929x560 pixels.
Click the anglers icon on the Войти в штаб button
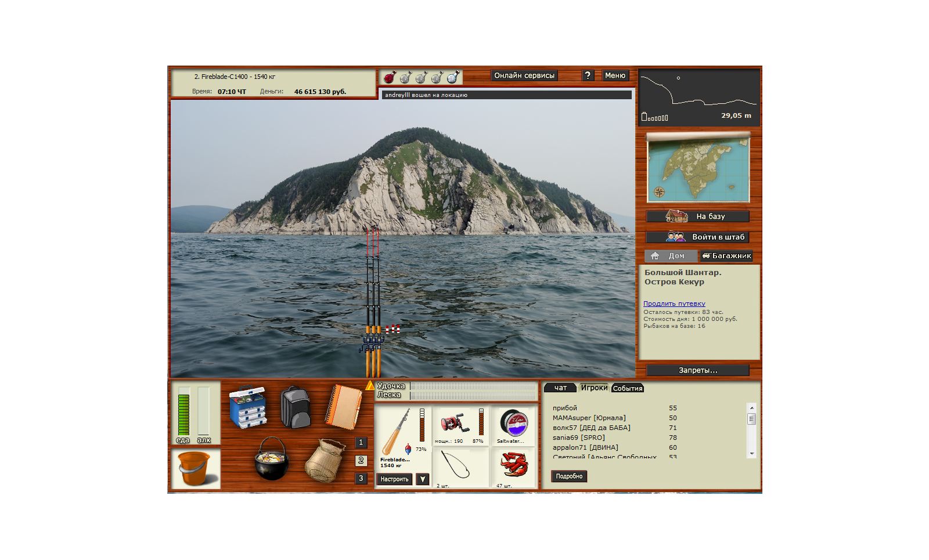[x=676, y=237]
